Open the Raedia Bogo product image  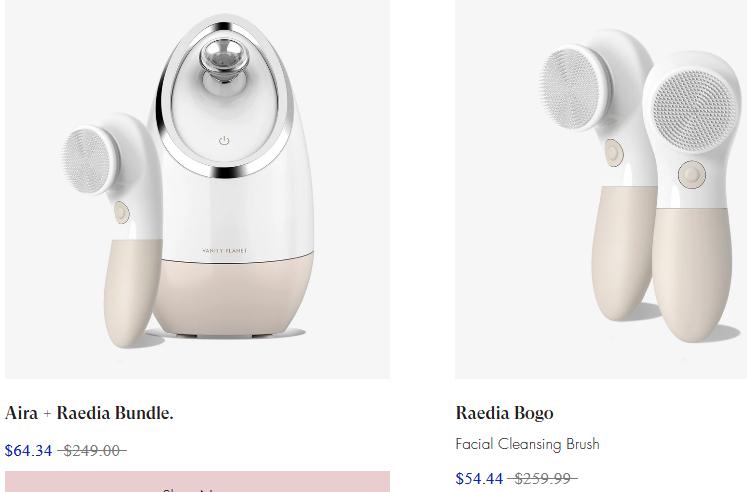(x=601, y=190)
